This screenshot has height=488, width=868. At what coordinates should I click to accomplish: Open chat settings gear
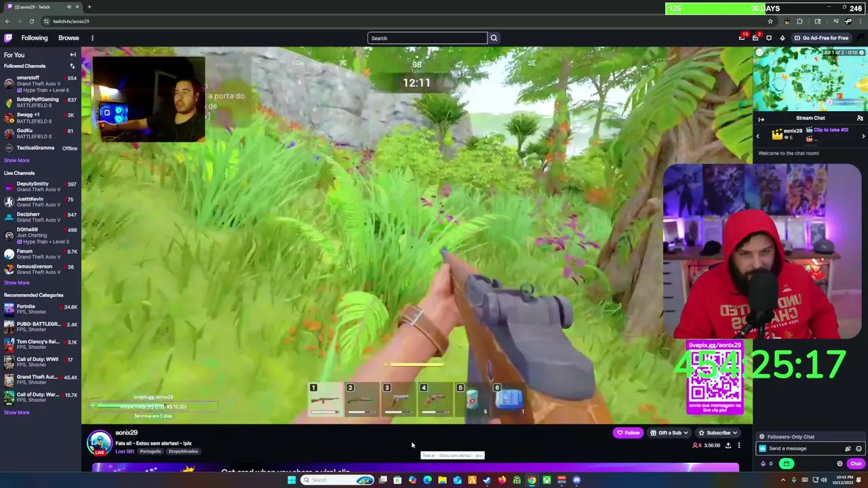(x=840, y=464)
